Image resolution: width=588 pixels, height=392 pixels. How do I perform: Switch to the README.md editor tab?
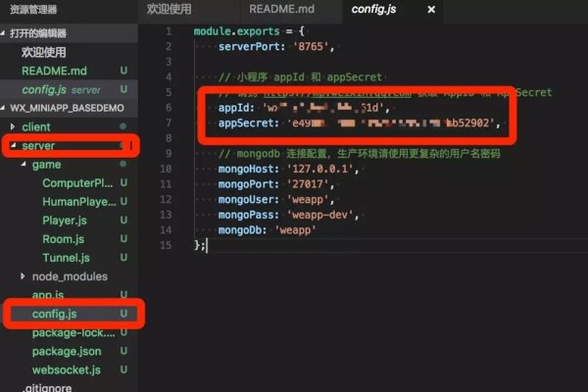[x=279, y=10]
